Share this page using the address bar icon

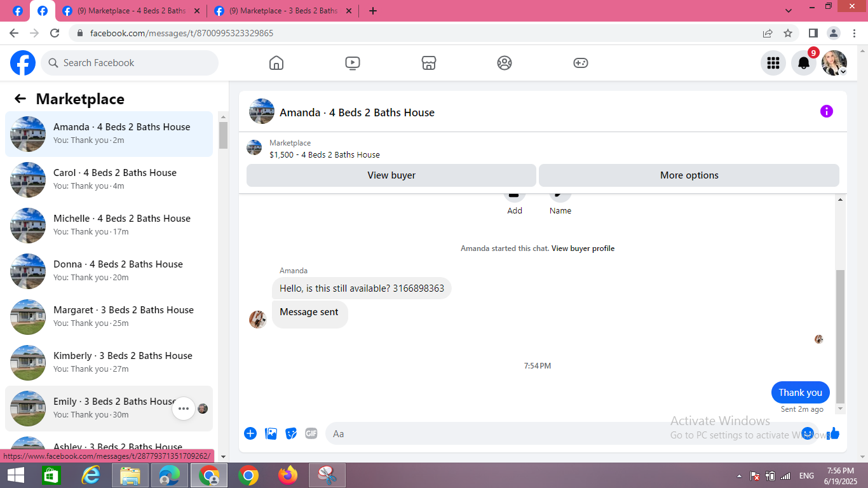tap(768, 33)
